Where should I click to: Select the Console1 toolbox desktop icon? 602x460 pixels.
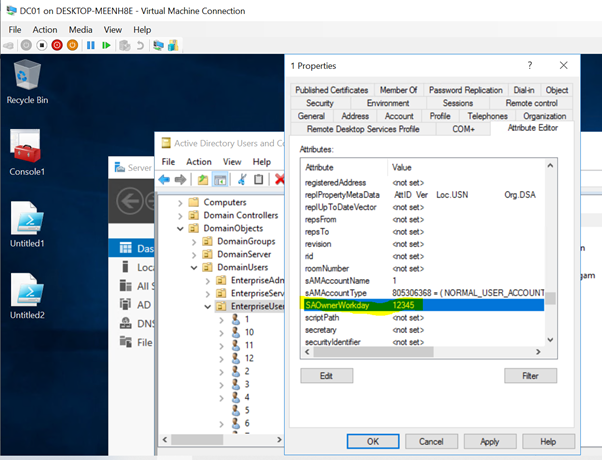point(27,153)
